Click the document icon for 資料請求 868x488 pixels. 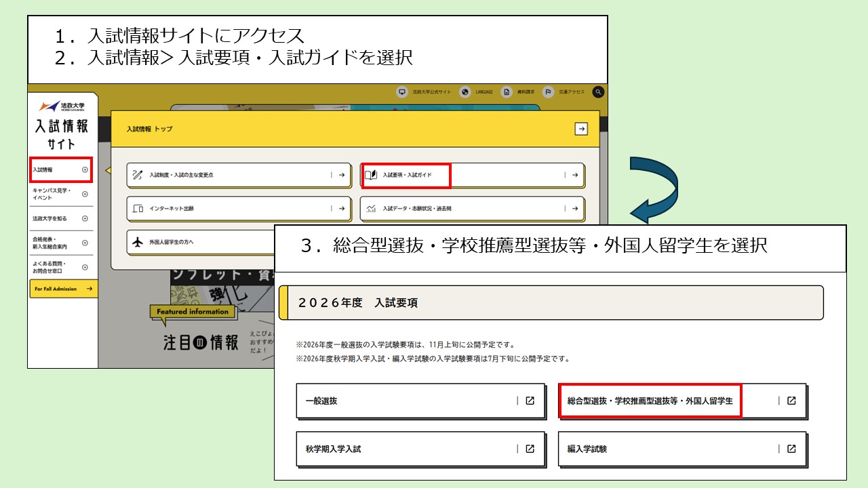tap(506, 92)
